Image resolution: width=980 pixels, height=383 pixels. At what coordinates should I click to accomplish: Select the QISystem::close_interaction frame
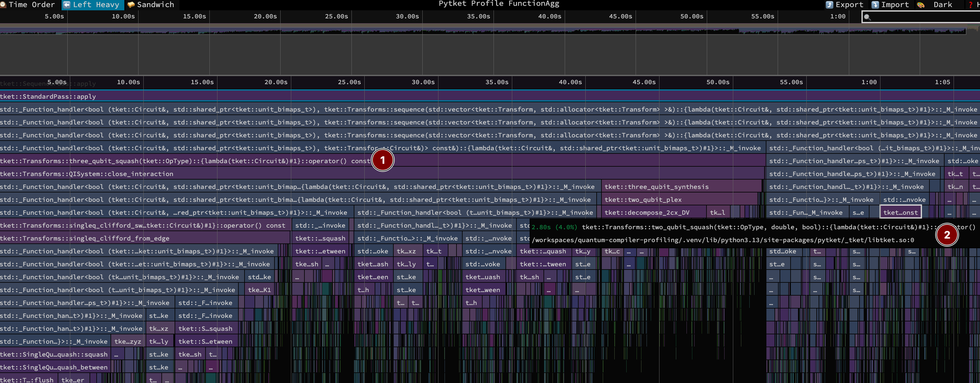pos(87,173)
